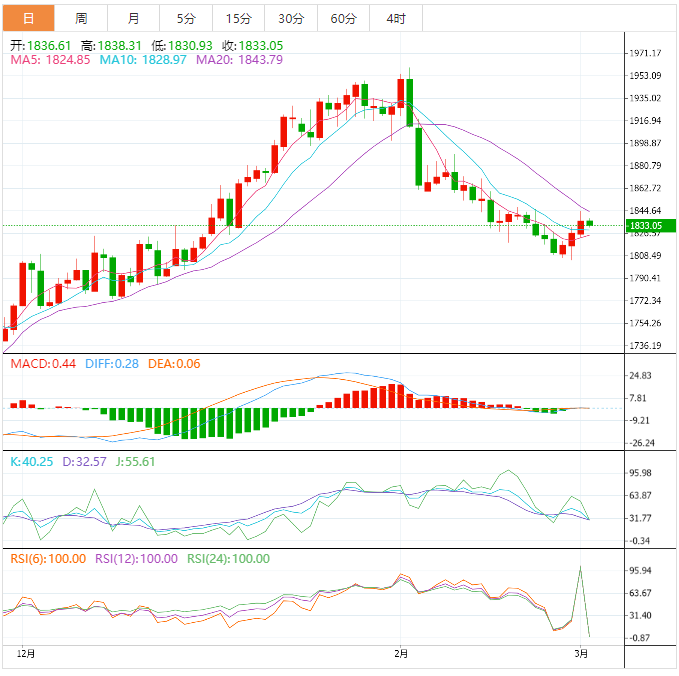Click the 1862.72 price axis label
This screenshot has height=676, width=679.
point(645,188)
